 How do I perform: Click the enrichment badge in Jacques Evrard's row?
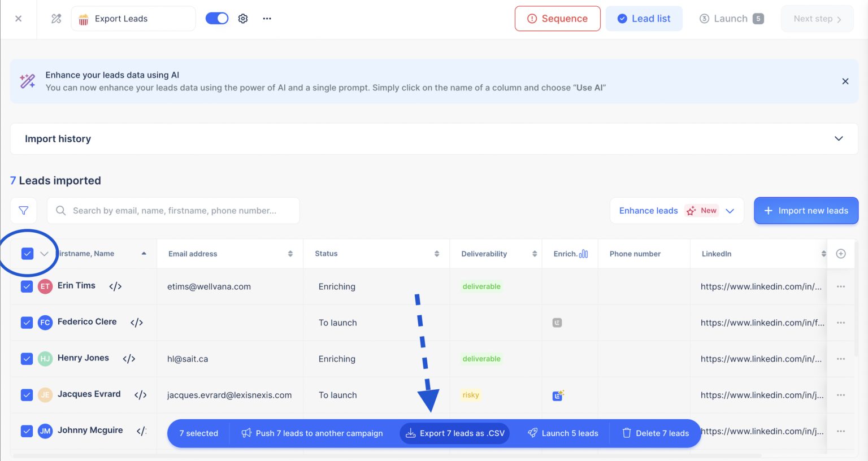point(557,395)
